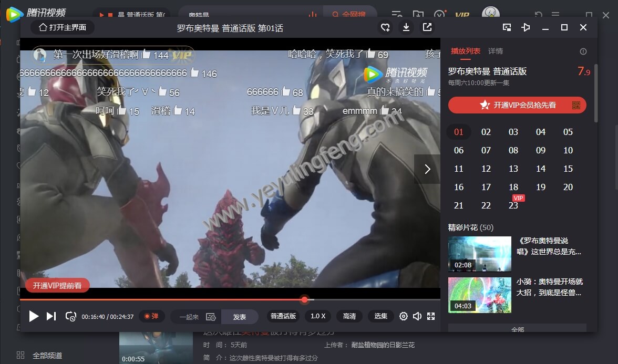Click the 7.9 rating score
Screen dimensions: 618x364
pyautogui.click(x=584, y=71)
